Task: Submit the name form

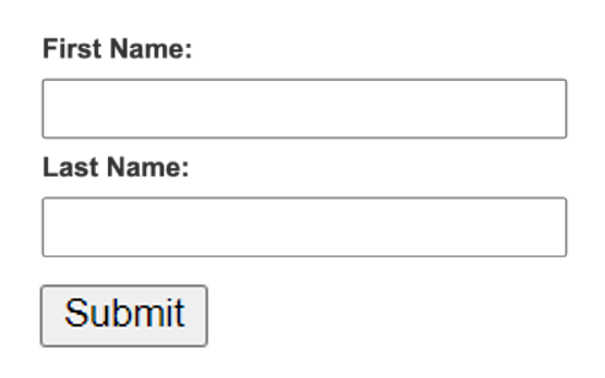Action: 124,316
